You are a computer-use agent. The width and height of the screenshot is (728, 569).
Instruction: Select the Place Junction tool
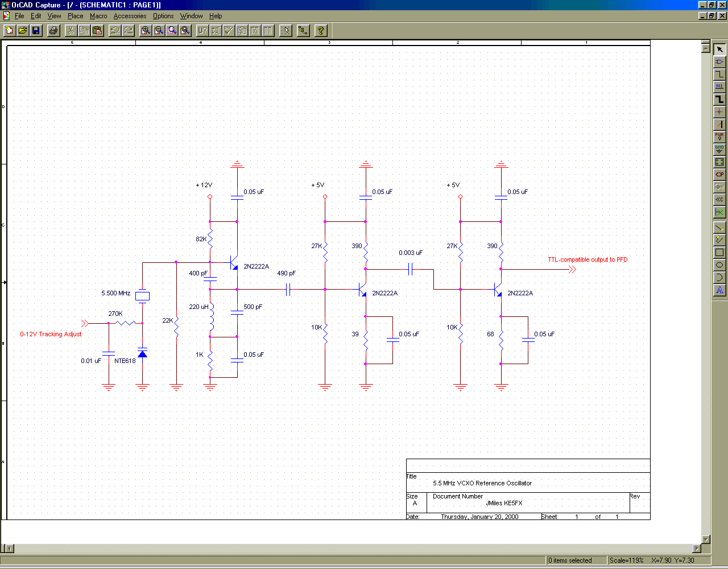tap(719, 112)
